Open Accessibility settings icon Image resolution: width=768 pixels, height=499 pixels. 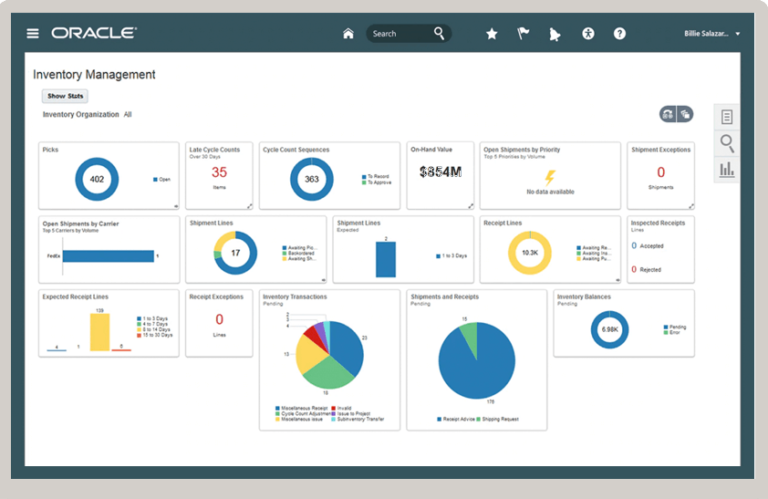tap(588, 33)
